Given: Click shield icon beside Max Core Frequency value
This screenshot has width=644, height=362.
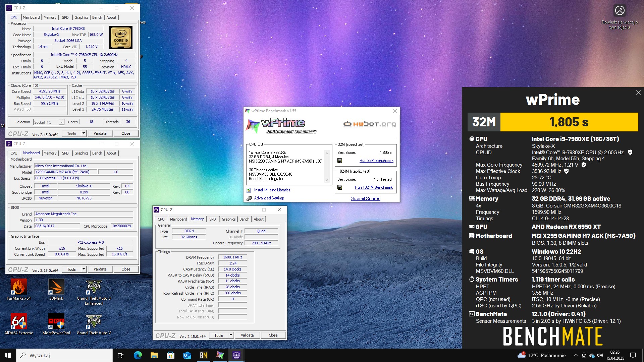Looking at the screenshot, I should point(584,165).
